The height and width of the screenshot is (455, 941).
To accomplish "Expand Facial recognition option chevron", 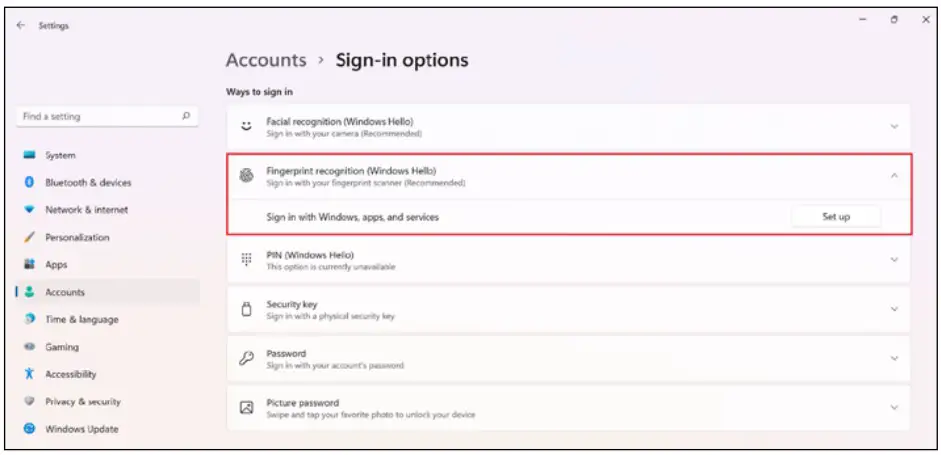I will click(x=894, y=127).
